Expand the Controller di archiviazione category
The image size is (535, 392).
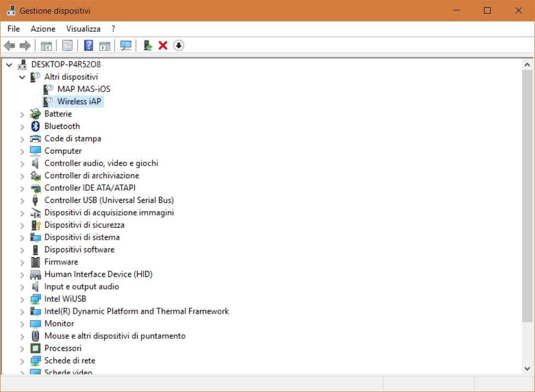tap(22, 177)
